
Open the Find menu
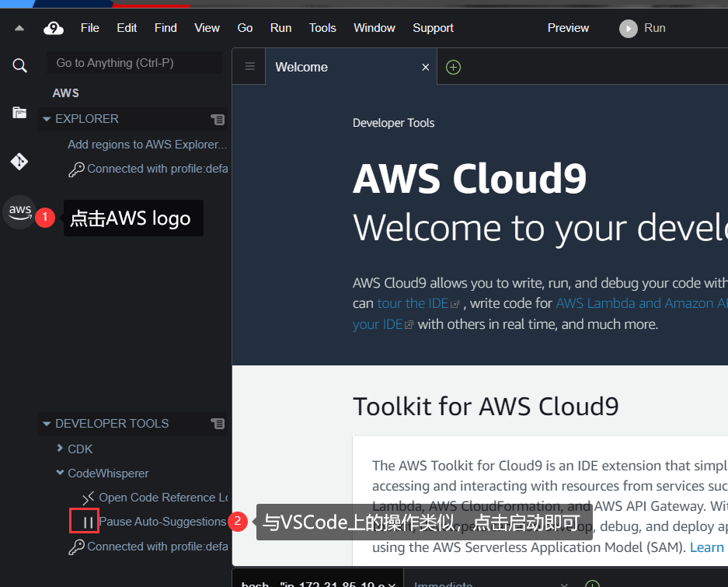[165, 28]
